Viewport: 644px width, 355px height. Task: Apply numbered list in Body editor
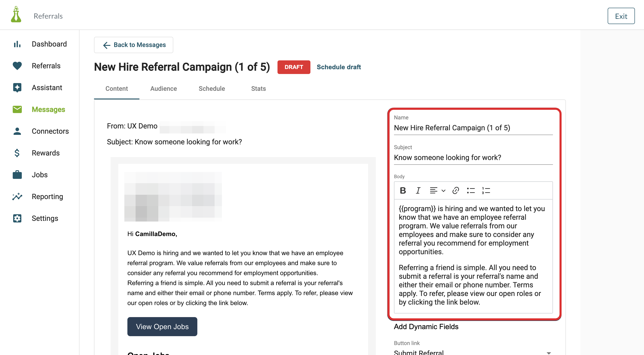pyautogui.click(x=486, y=191)
